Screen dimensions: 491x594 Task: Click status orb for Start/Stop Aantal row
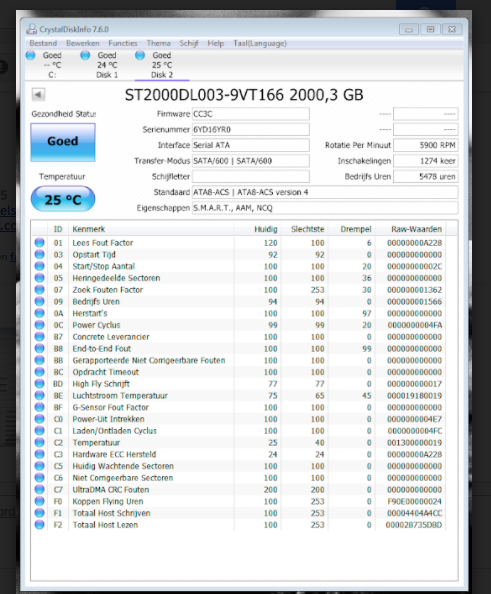click(x=39, y=266)
